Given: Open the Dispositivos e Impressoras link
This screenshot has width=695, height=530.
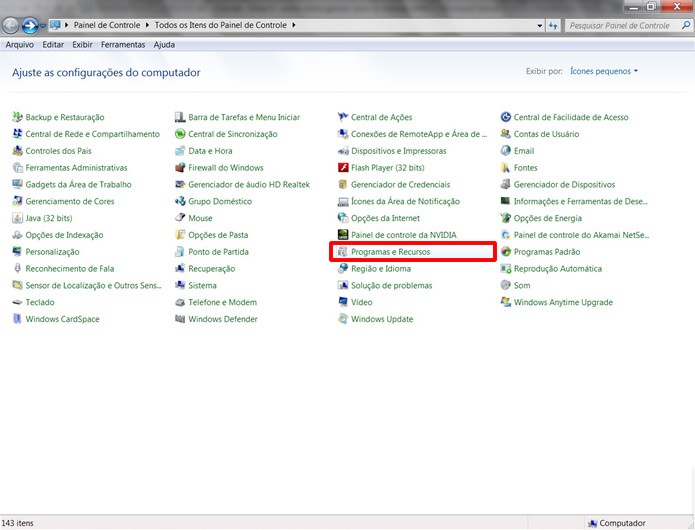Looking at the screenshot, I should pyautogui.click(x=398, y=151).
